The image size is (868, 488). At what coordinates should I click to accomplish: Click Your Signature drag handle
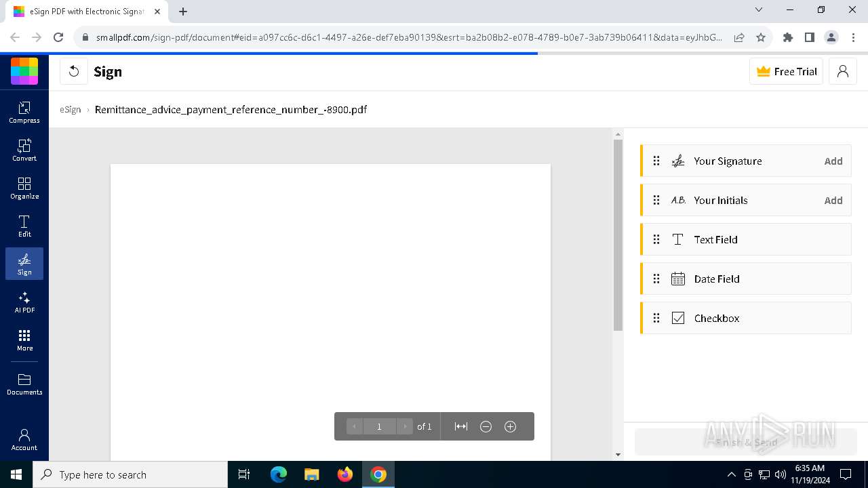[x=656, y=161]
